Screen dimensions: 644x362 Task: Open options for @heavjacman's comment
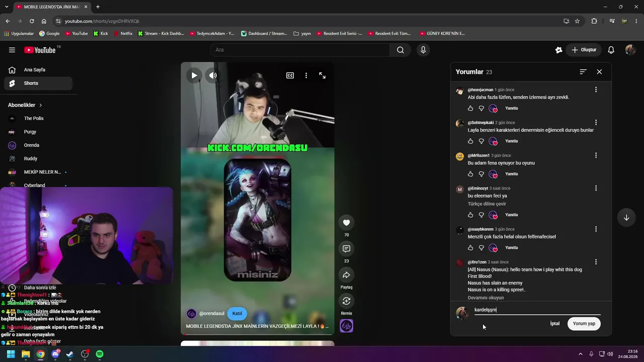[x=596, y=89]
